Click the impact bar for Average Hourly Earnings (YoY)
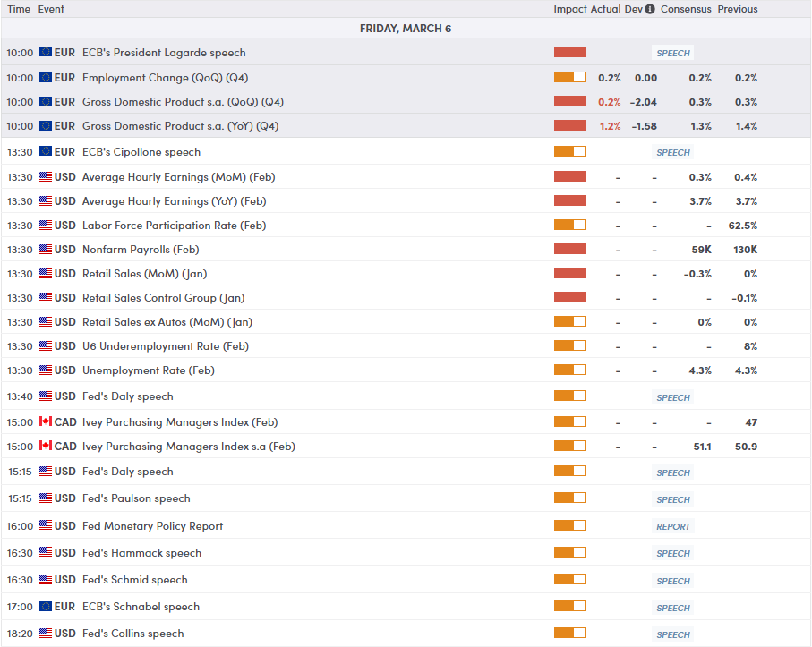The width and height of the screenshot is (812, 647). click(570, 200)
